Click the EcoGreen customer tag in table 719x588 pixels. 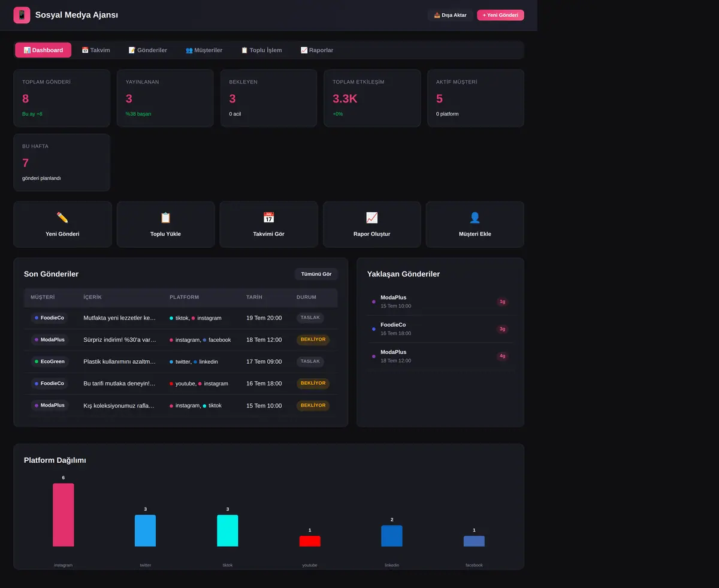pyautogui.click(x=50, y=361)
